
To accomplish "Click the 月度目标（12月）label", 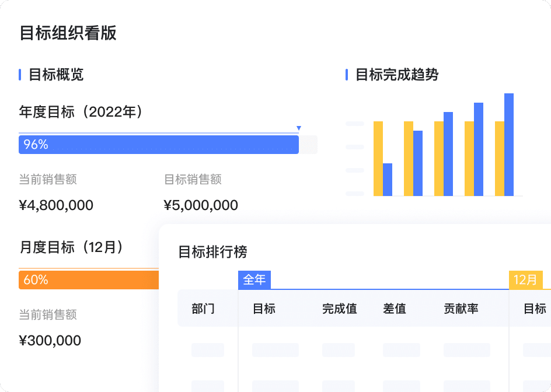I will tap(71, 247).
